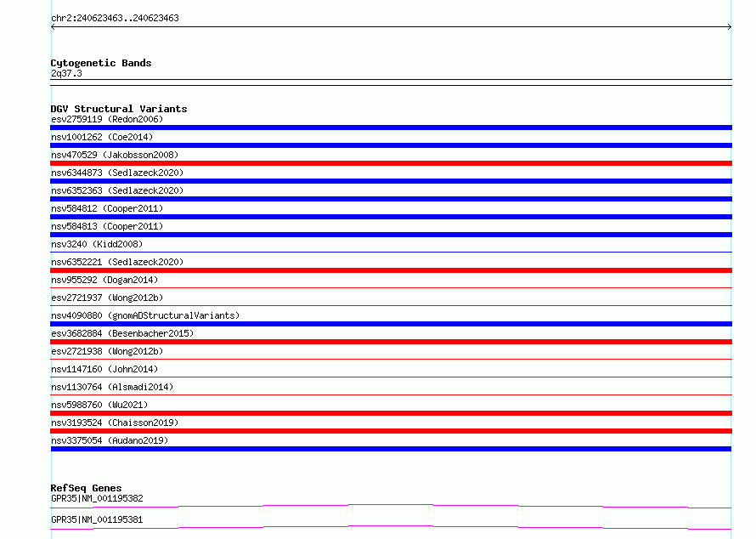Open variant nsv470529 (Jakobsson2008)

[x=115, y=155]
